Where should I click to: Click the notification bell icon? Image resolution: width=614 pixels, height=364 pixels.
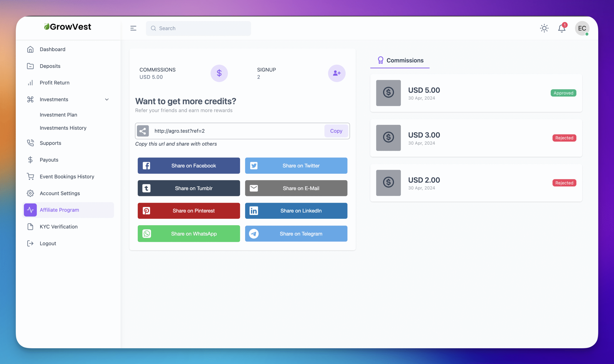click(562, 28)
